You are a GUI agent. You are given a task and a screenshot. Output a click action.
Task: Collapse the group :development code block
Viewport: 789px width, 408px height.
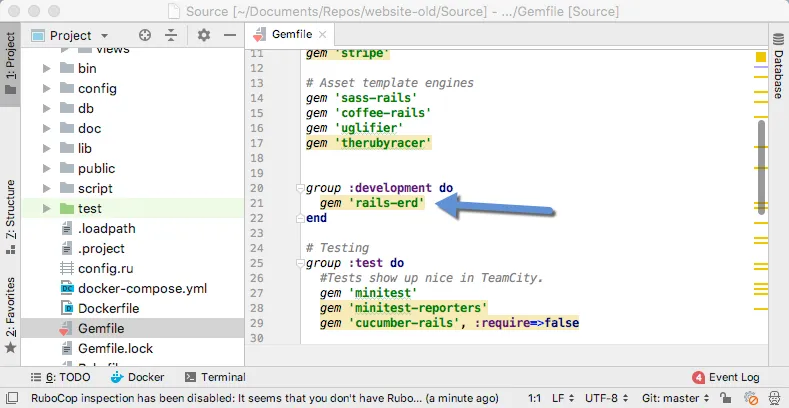(x=301, y=188)
